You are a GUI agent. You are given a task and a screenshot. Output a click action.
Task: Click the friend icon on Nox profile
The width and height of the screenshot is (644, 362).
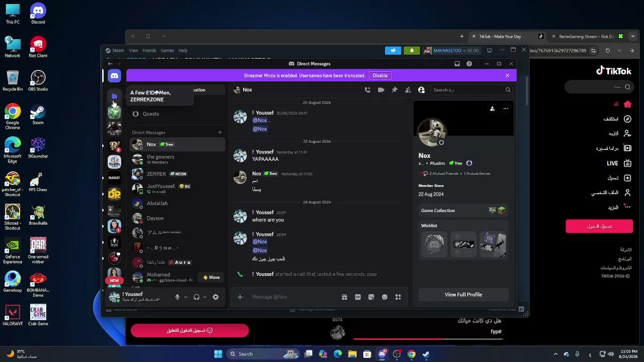tap(492, 109)
